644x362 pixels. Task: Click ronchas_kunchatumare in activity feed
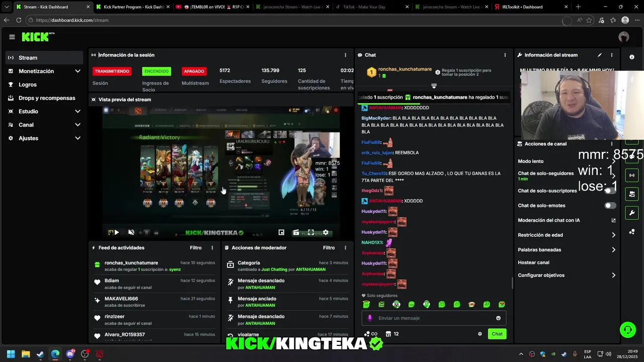pos(131,263)
